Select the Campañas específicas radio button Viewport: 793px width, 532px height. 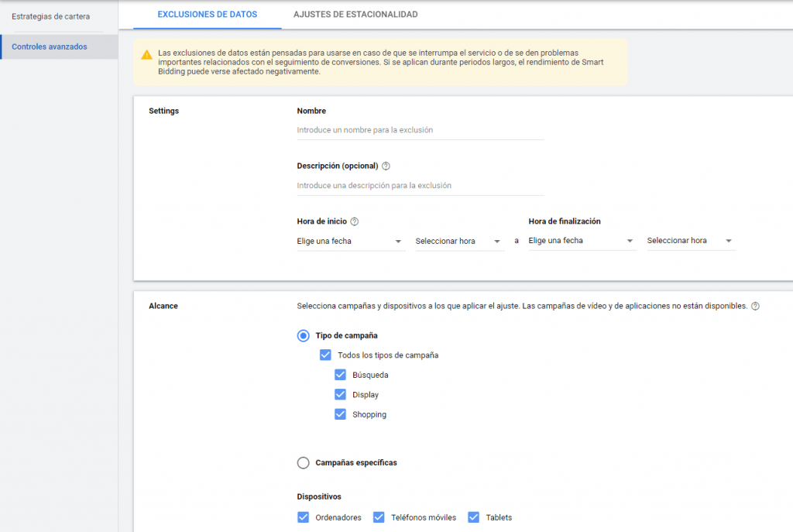click(303, 463)
